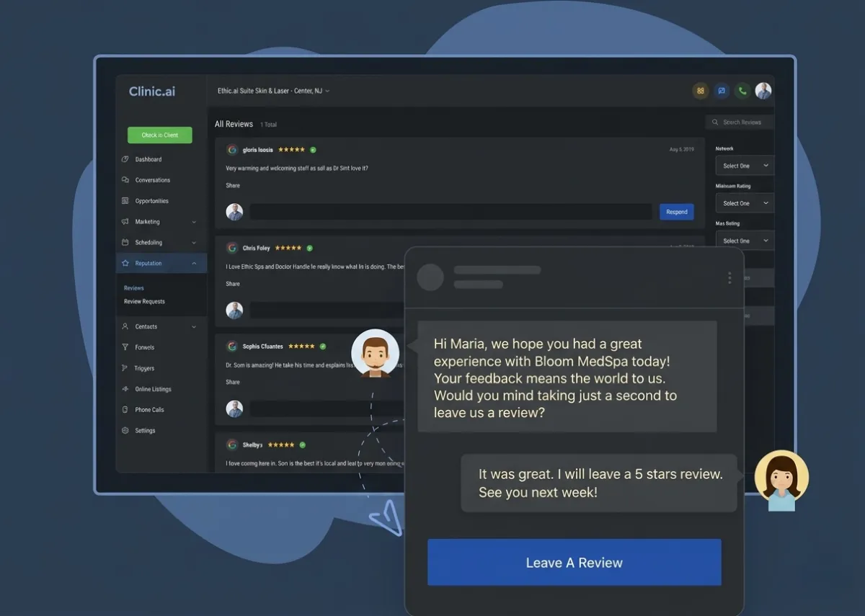Open the Minimum Rating Select One dropdown
The width and height of the screenshot is (865, 616).
pyautogui.click(x=745, y=203)
